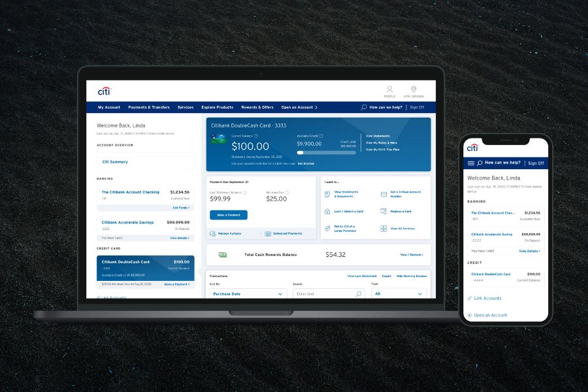Open the Profile icon in laptop header
588x392 pixels.
(389, 90)
